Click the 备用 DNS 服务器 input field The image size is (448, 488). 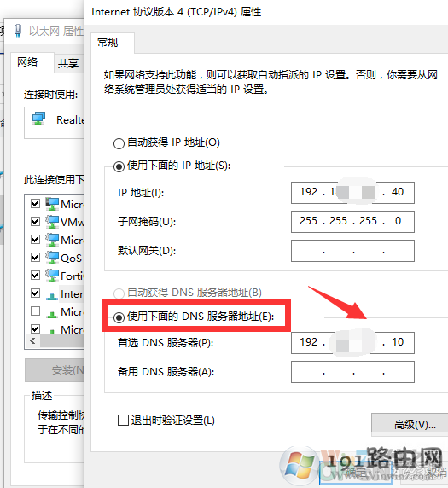[x=352, y=372]
